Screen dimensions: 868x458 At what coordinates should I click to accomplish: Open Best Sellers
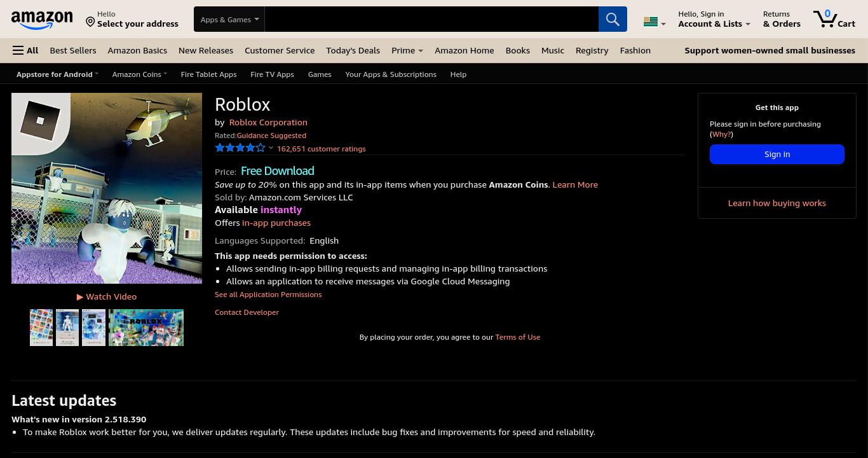point(73,50)
